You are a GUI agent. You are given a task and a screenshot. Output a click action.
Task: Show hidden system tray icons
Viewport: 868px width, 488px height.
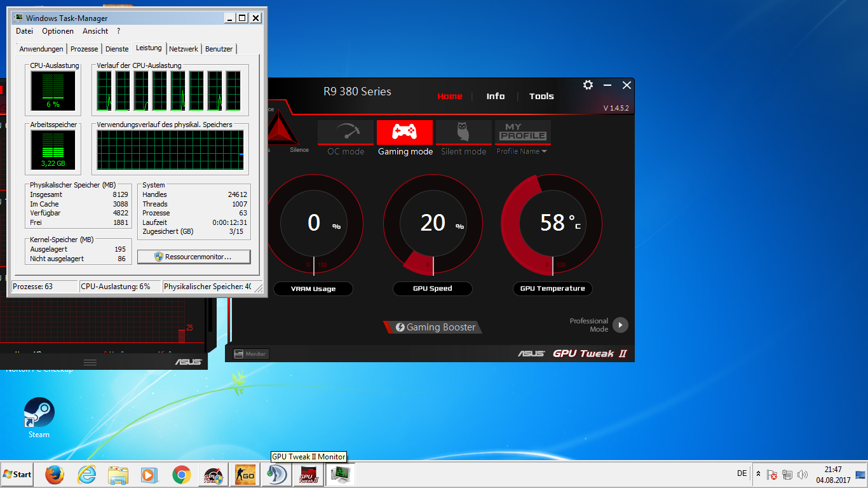point(757,474)
